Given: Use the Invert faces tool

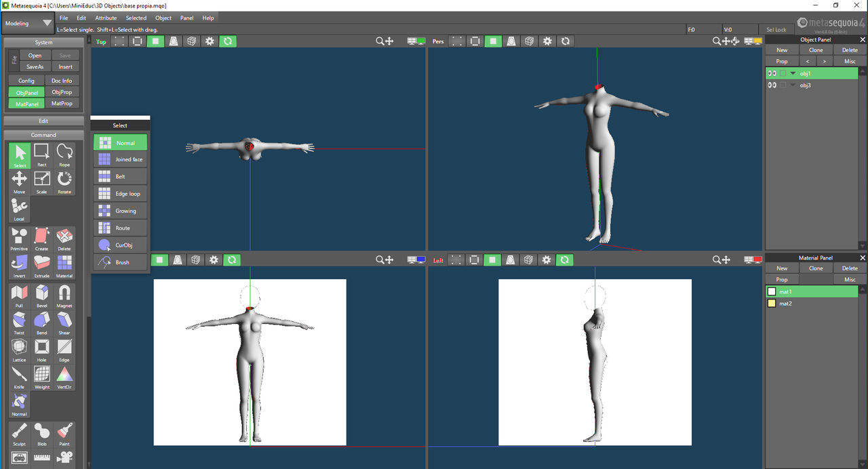Looking at the screenshot, I should click(x=20, y=266).
